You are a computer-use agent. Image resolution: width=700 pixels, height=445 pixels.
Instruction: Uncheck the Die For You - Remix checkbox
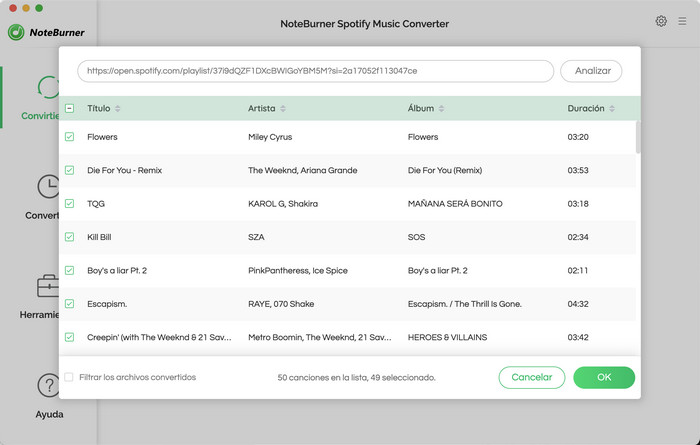click(x=70, y=170)
